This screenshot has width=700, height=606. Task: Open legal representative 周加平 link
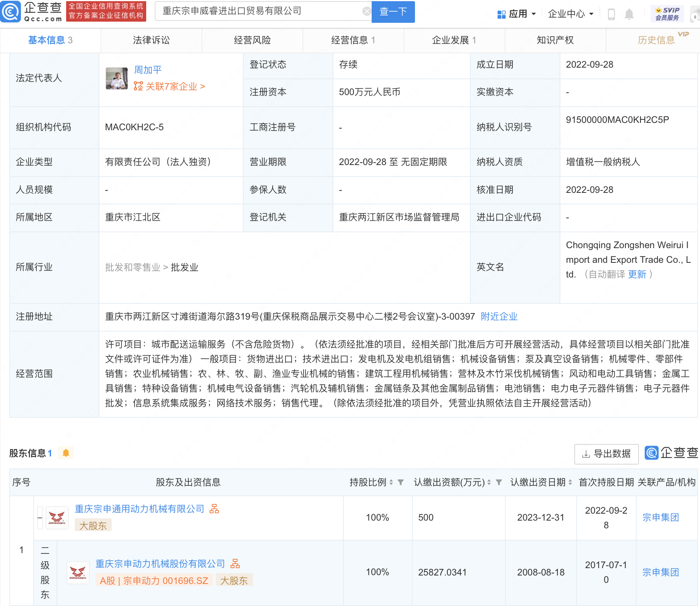[x=148, y=70]
